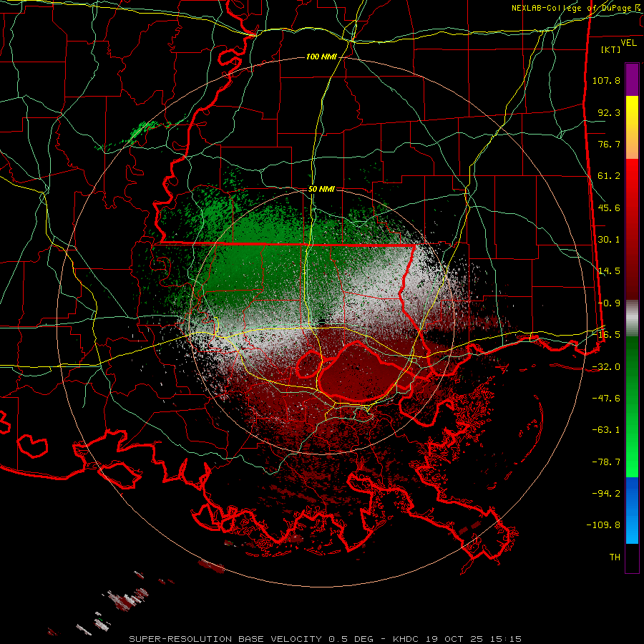This screenshot has width=644, height=644.
Task: Click the gray near-zero segment of the color bar
Action: [632, 318]
